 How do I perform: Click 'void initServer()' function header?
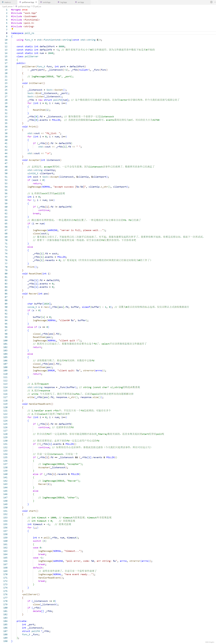click(x=34, y=83)
